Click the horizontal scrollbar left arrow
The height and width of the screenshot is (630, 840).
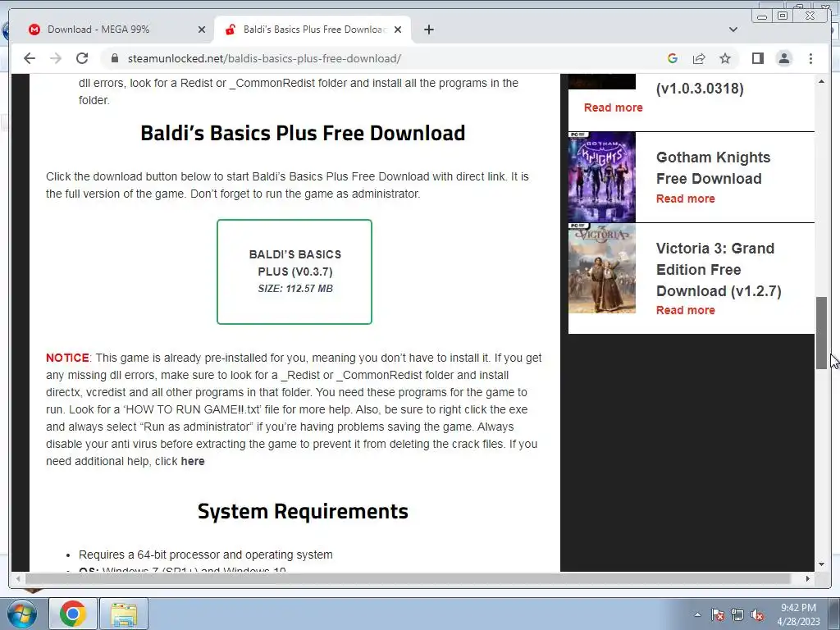(x=18, y=578)
